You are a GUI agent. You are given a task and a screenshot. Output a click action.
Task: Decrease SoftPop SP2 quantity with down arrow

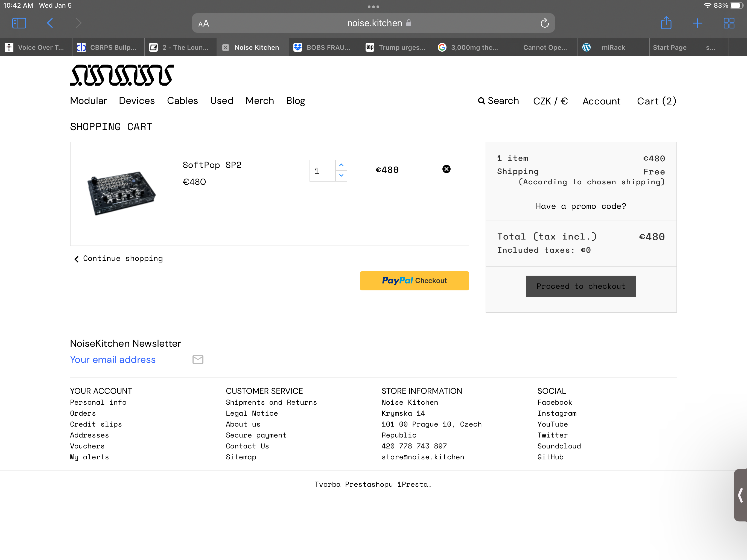[341, 175]
